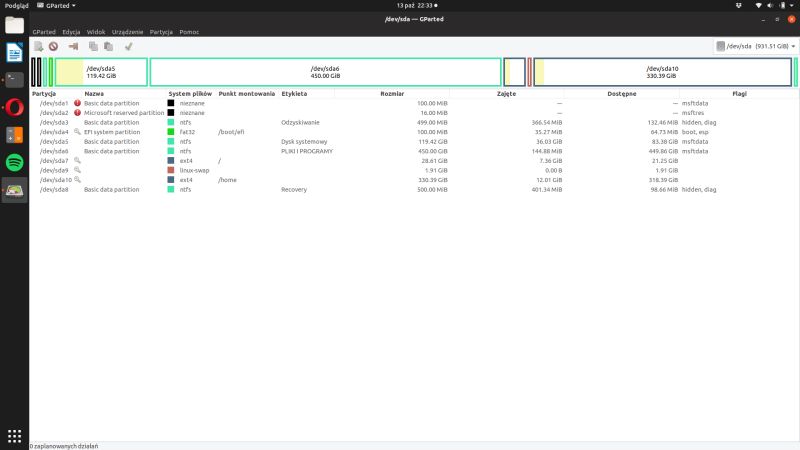This screenshot has height=450, width=800.
Task: Click the fat32 green color swatch
Action: click(x=171, y=132)
